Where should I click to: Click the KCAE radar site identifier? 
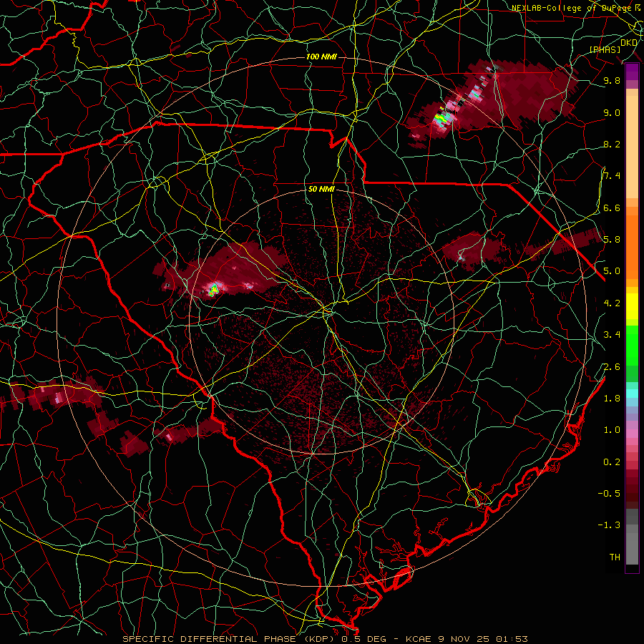[418, 639]
